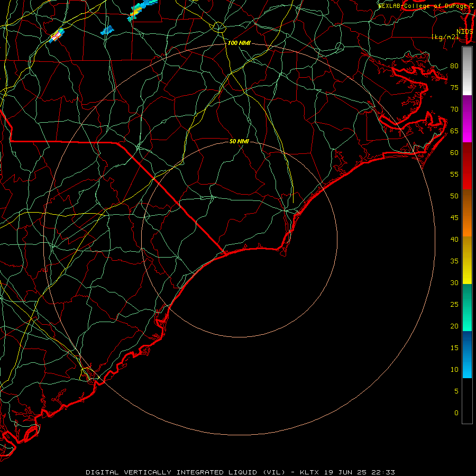Screen dimensions: 476x476
Task: Click the legend value 5
Action: (x=456, y=391)
